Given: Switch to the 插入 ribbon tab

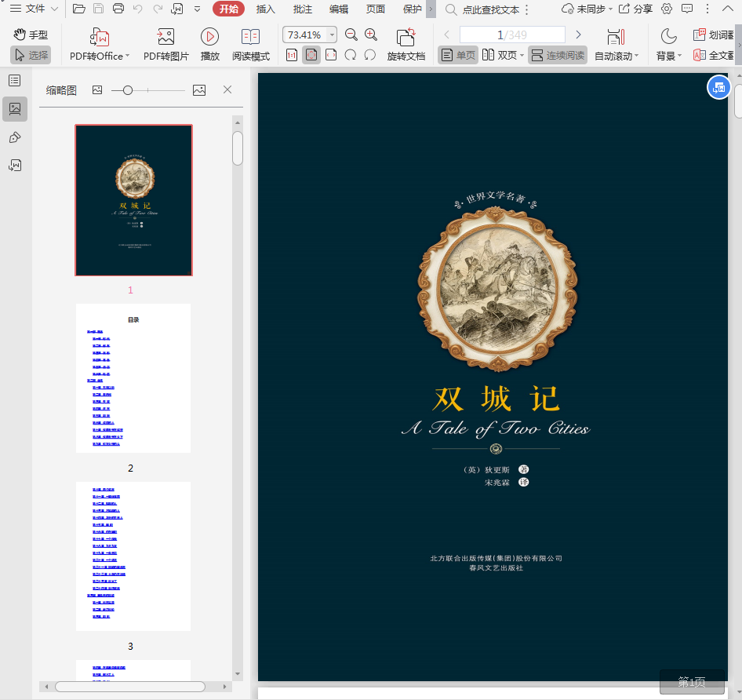Looking at the screenshot, I should (x=266, y=9).
